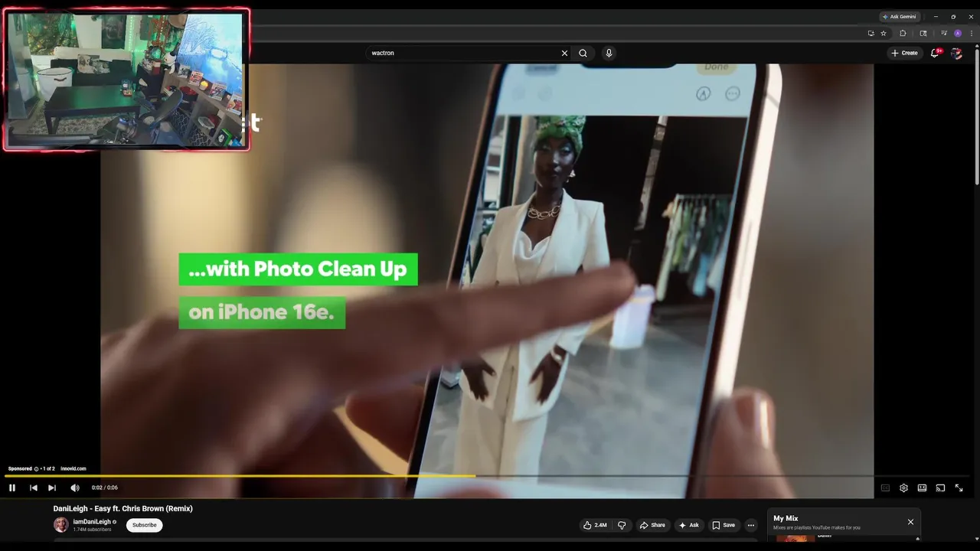980x551 pixels.
Task: Pause the video playback
Action: coord(12,487)
